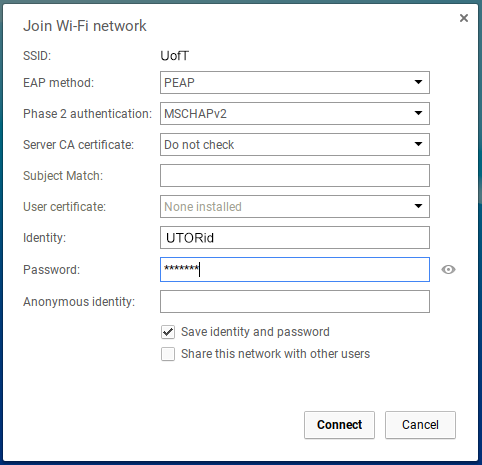Open the None installed User certificate selector
482x465 pixels.
click(x=295, y=207)
